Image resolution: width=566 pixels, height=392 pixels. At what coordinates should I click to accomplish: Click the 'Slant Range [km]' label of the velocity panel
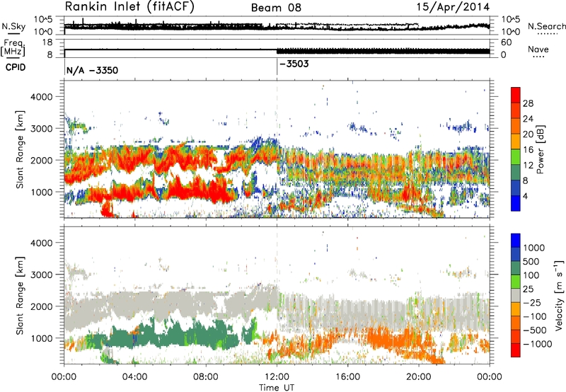click(20, 295)
